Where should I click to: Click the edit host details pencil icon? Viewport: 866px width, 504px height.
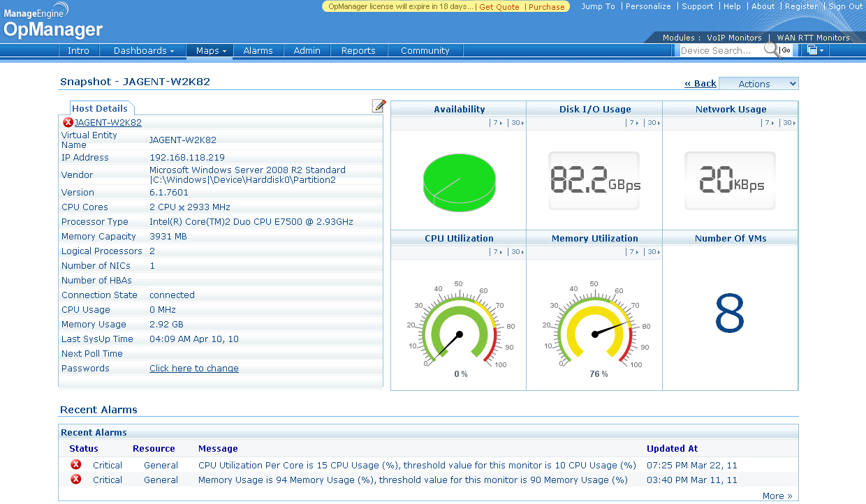[379, 106]
